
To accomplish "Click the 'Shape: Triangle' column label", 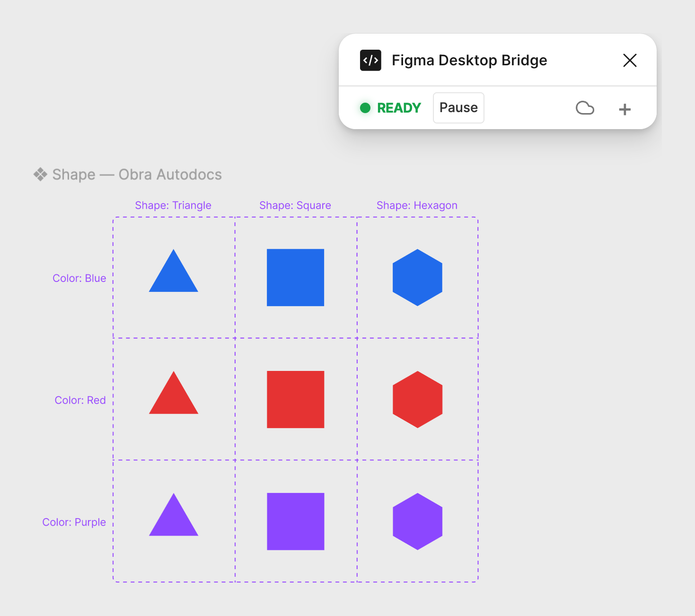I will tap(173, 205).
